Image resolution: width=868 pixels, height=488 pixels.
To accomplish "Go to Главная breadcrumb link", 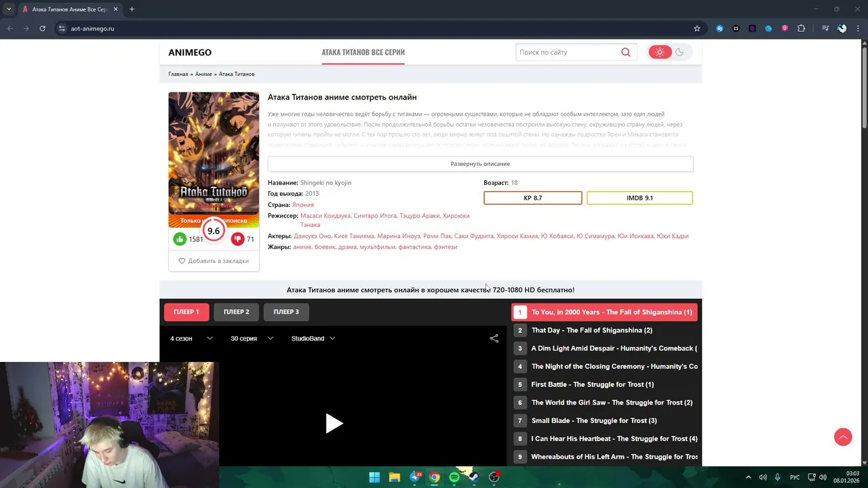I will (178, 74).
